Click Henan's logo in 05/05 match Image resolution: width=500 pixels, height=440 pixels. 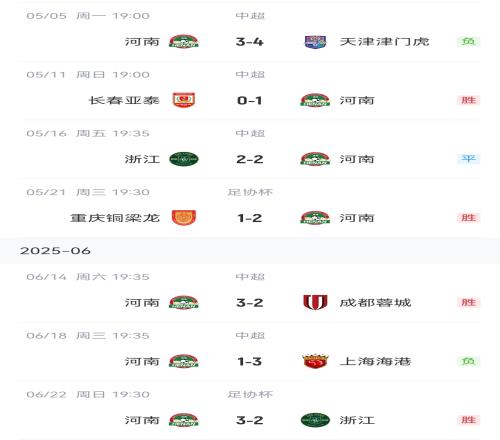click(x=184, y=42)
